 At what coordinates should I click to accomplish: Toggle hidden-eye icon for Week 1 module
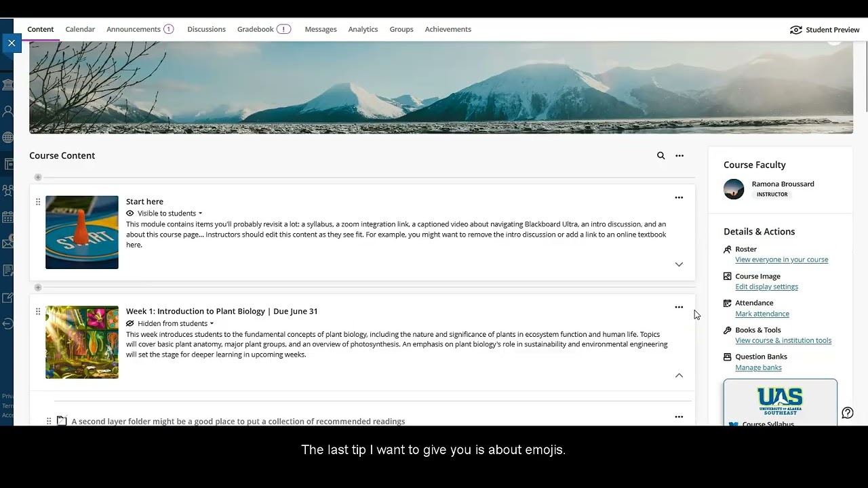(130, 324)
